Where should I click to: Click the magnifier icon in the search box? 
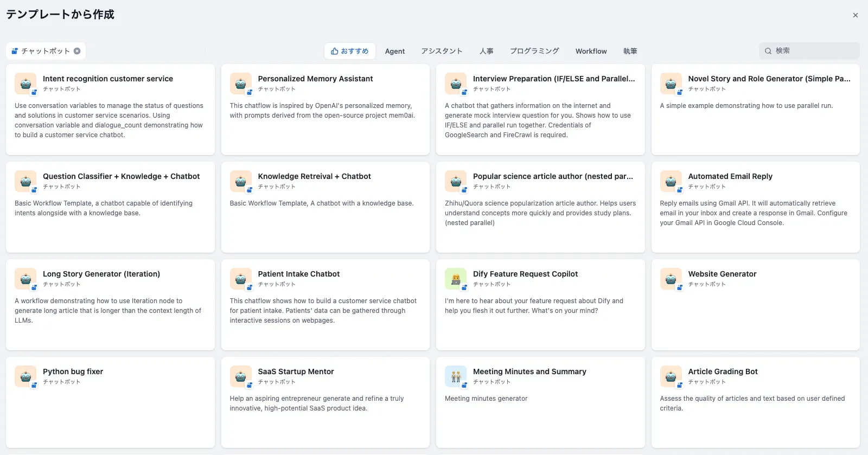point(768,51)
